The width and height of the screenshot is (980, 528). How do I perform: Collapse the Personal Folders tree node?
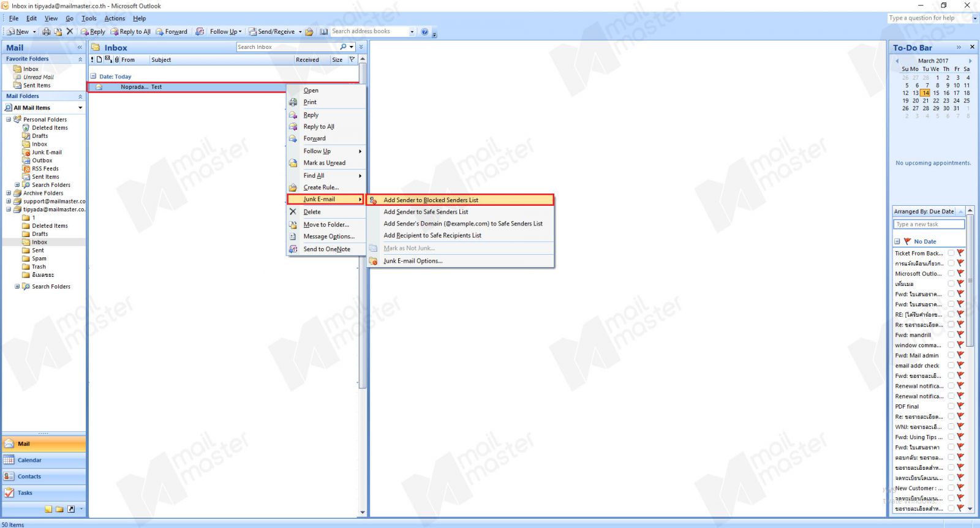(x=9, y=119)
